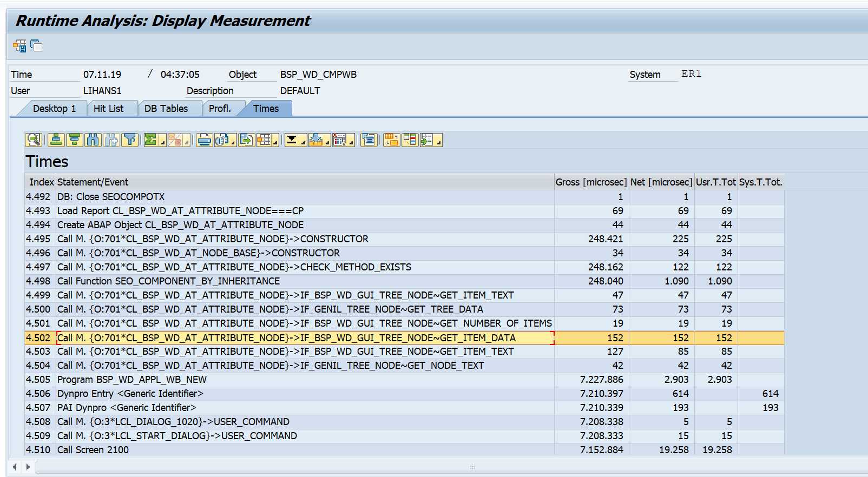This screenshot has height=477, width=868.
Task: Click the grayed Subtotals icon
Action: pyautogui.click(x=175, y=140)
